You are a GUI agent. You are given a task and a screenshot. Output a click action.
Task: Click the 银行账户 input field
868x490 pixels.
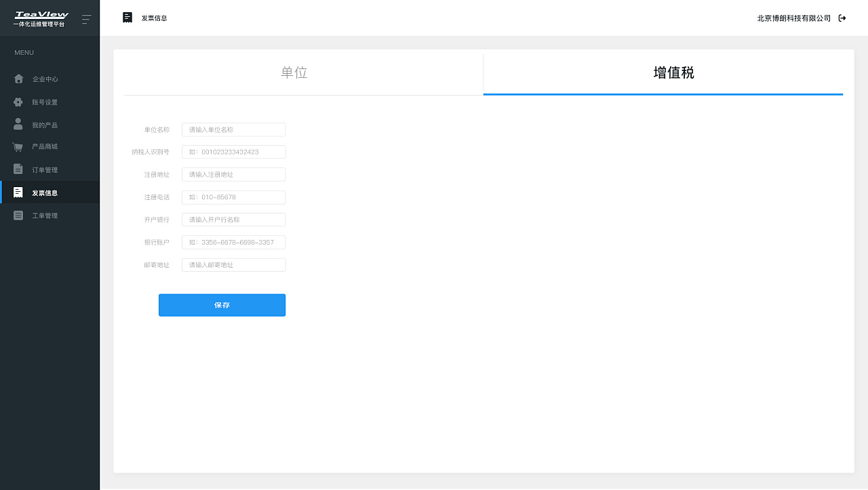[233, 242]
